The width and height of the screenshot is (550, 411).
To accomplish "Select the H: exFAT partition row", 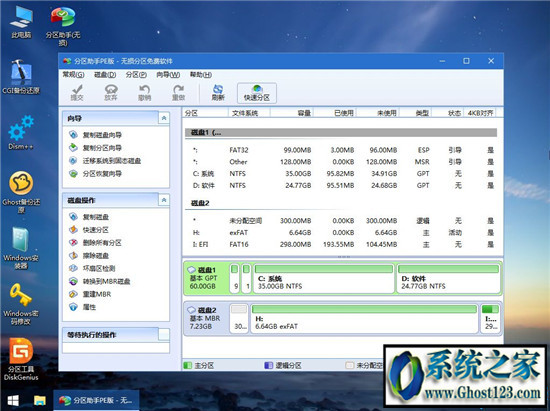I will pos(342,233).
